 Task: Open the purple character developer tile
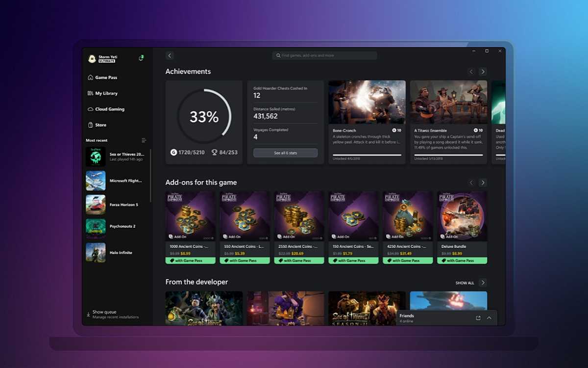click(x=285, y=308)
